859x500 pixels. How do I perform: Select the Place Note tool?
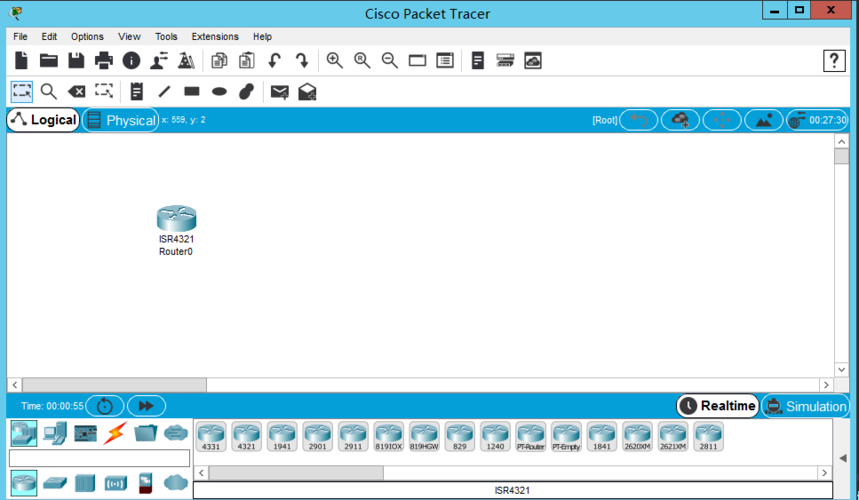coord(137,91)
